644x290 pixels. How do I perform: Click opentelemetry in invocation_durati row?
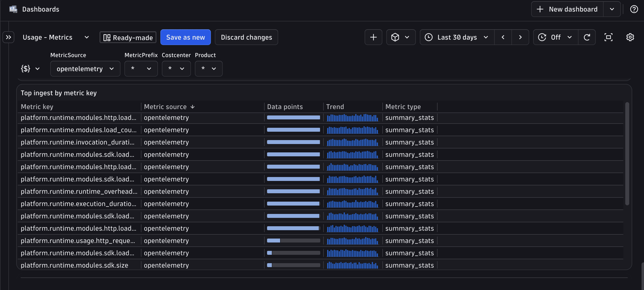tap(166, 142)
